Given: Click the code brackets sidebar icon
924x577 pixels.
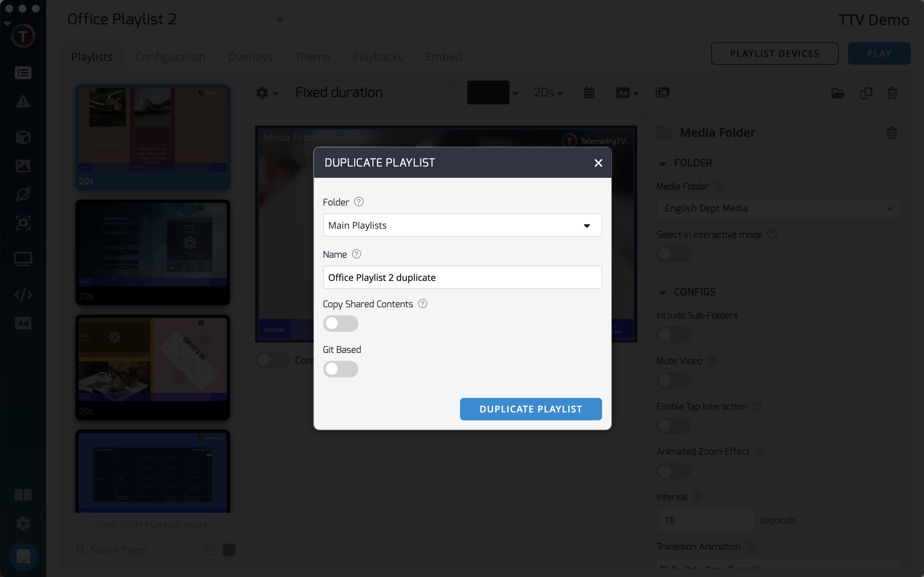Looking at the screenshot, I should (23, 294).
